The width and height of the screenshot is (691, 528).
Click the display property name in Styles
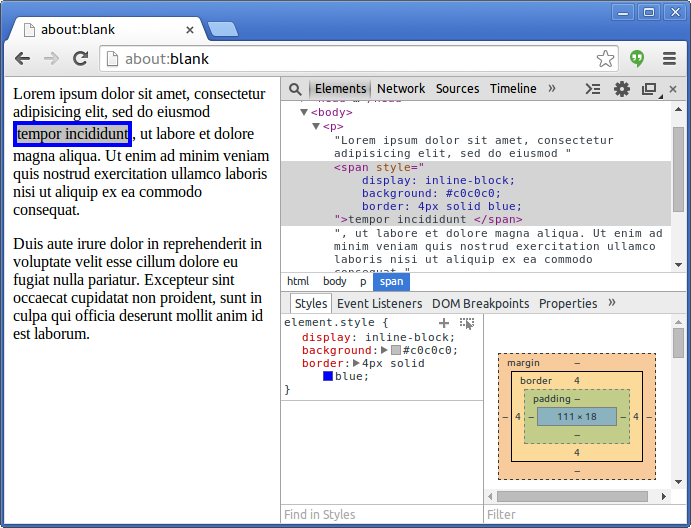tap(326, 337)
